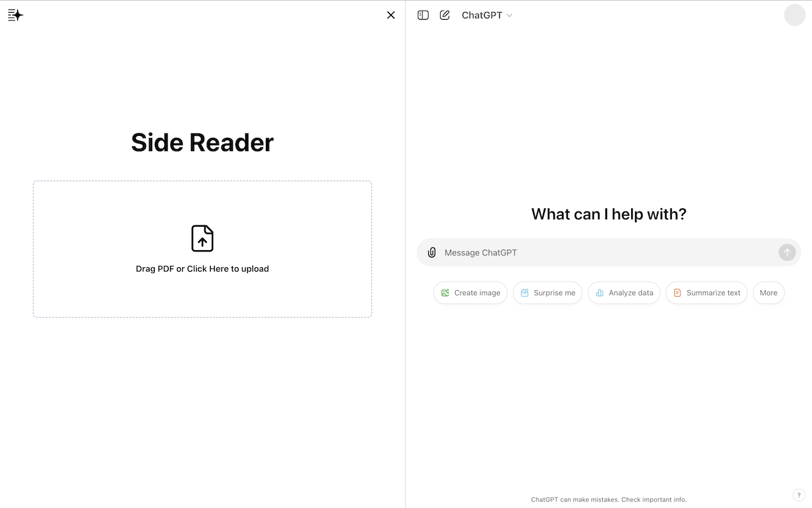Click the "What can I help with?" heading
This screenshot has width=812, height=508.
coord(609,214)
